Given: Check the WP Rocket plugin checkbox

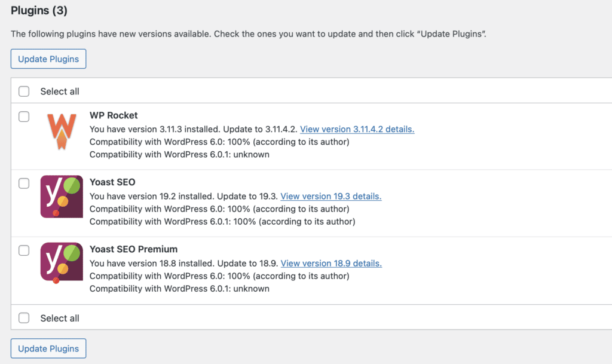Looking at the screenshot, I should pos(24,117).
